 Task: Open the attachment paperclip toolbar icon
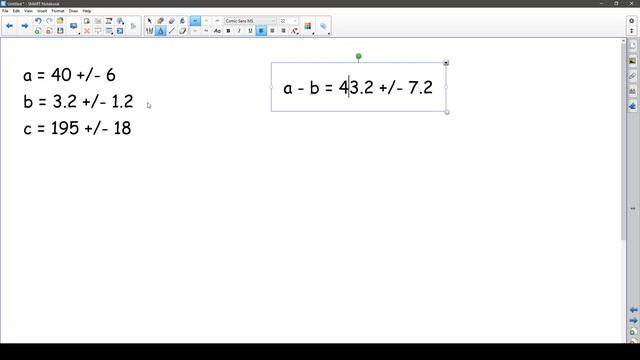pyautogui.click(x=323, y=26)
